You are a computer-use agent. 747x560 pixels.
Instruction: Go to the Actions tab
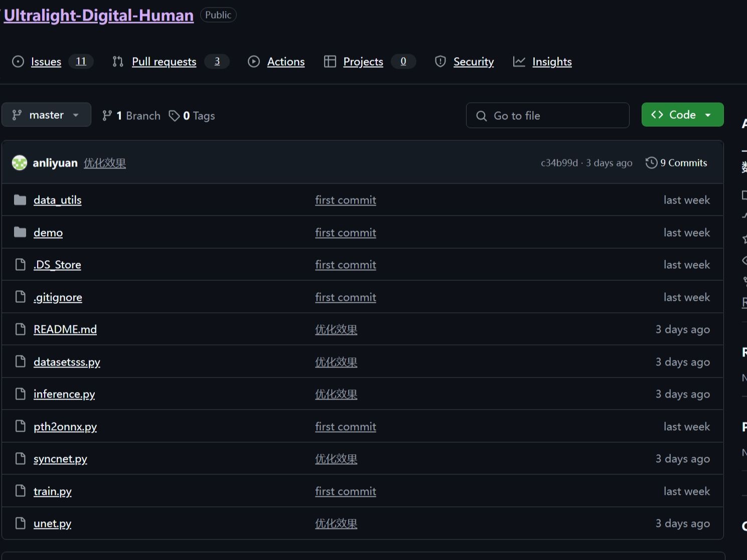pyautogui.click(x=286, y=62)
